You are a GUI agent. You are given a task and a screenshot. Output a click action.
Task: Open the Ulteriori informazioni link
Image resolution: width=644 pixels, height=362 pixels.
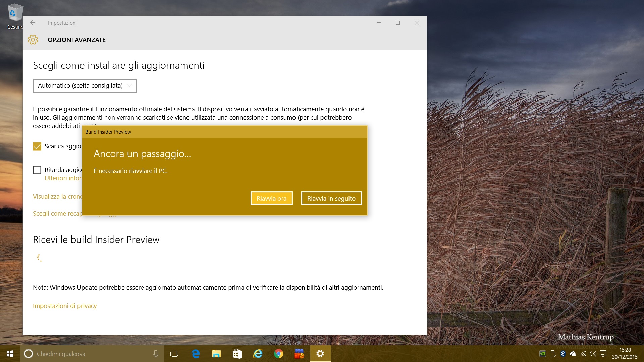(63, 178)
